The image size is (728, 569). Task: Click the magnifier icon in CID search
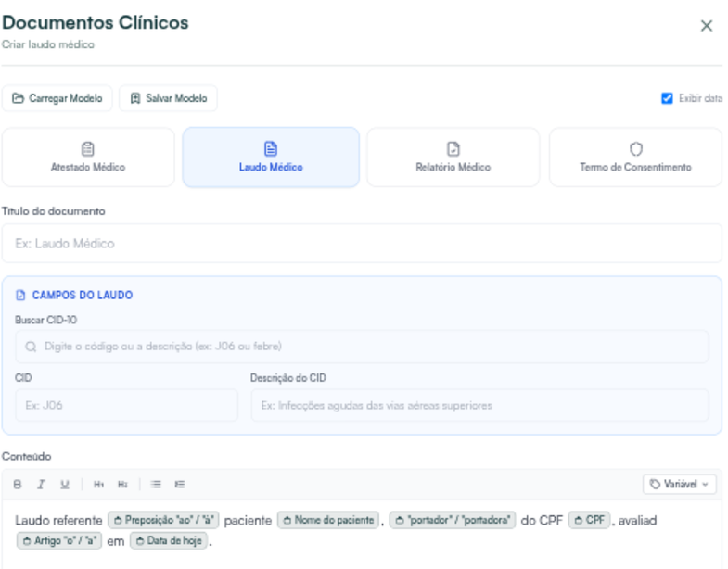[31, 347]
